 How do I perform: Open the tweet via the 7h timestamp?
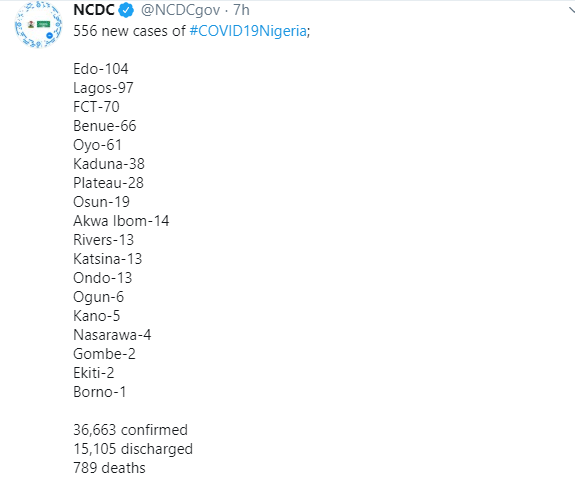241,10
